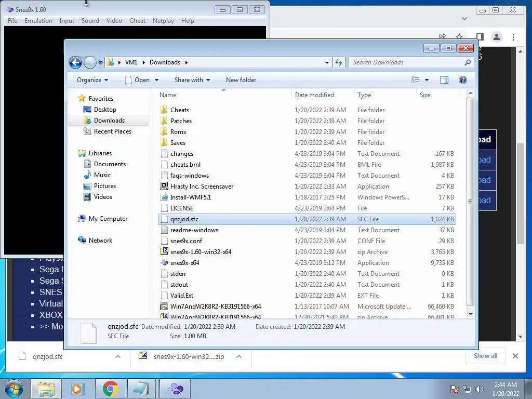Expand qnzjod.sfc download options chevron
The width and height of the screenshot is (532, 399).
[118, 356]
